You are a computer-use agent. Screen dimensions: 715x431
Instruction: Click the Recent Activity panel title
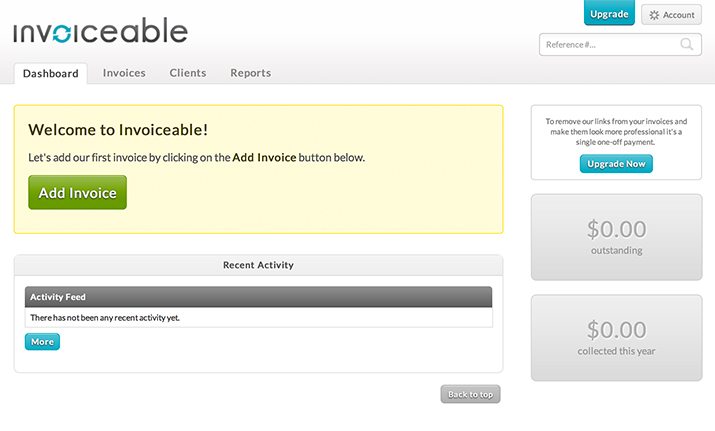[259, 265]
